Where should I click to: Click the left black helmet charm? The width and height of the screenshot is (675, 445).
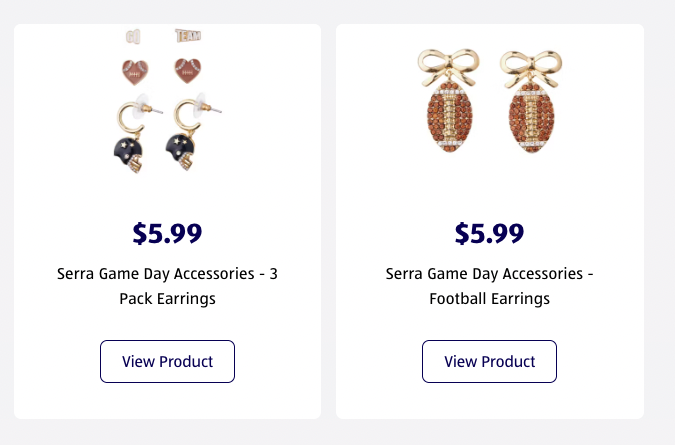point(131,151)
